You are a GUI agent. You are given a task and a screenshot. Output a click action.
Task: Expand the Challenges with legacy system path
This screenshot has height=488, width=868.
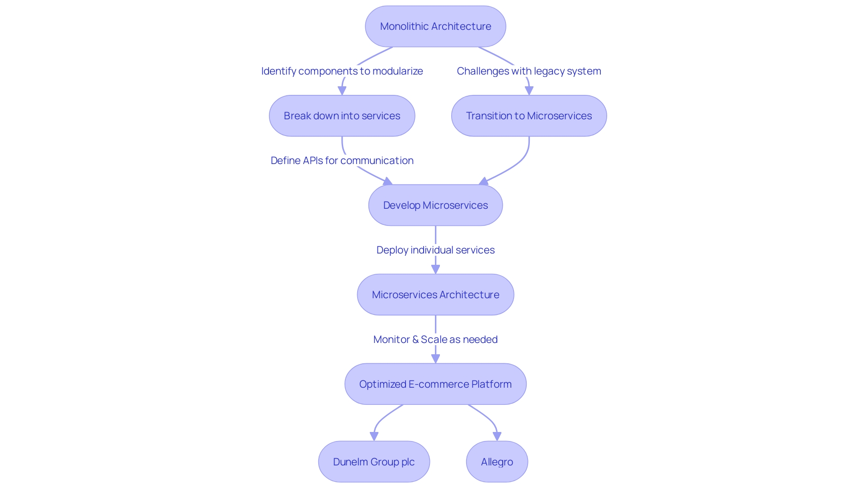tap(526, 70)
